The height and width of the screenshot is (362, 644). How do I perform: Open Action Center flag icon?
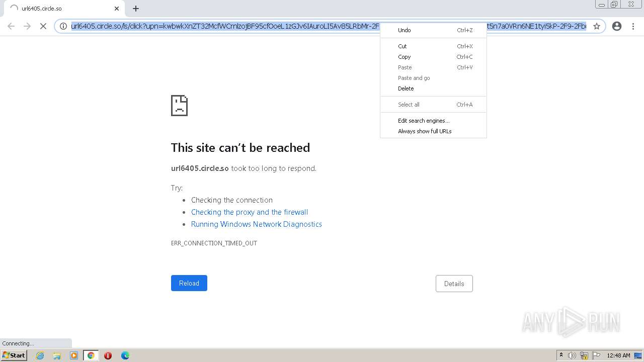tap(596, 355)
